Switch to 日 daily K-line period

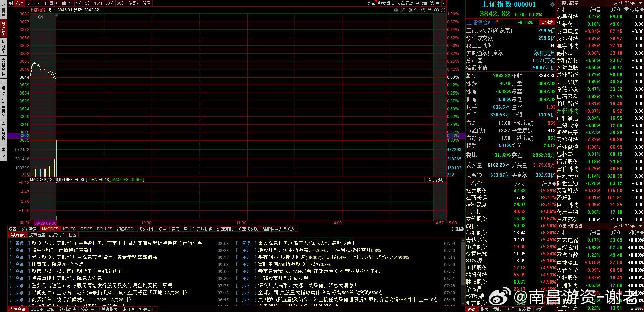click(x=44, y=3)
